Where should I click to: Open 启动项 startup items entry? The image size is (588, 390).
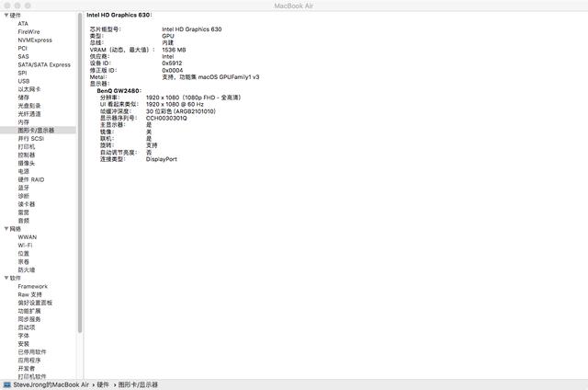tap(27, 327)
